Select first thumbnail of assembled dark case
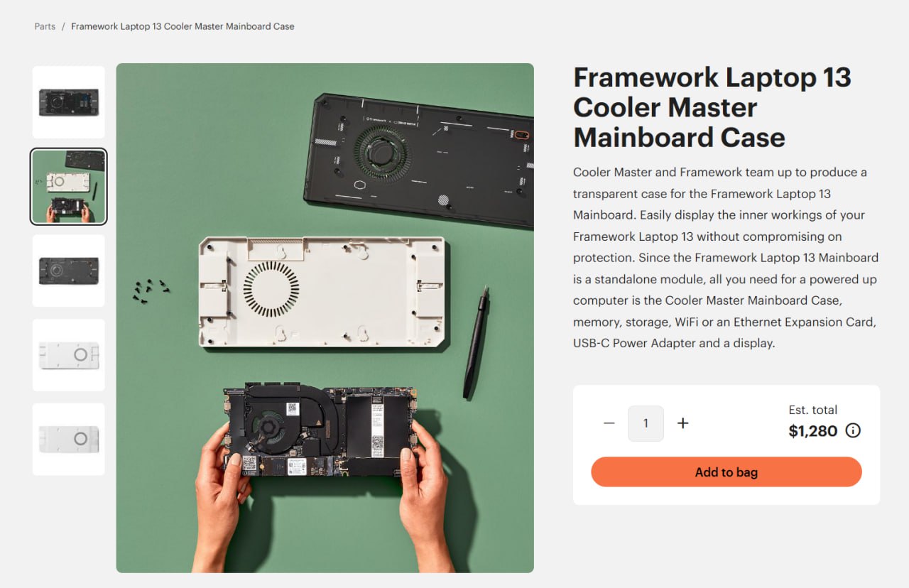909x588 pixels. (x=69, y=102)
